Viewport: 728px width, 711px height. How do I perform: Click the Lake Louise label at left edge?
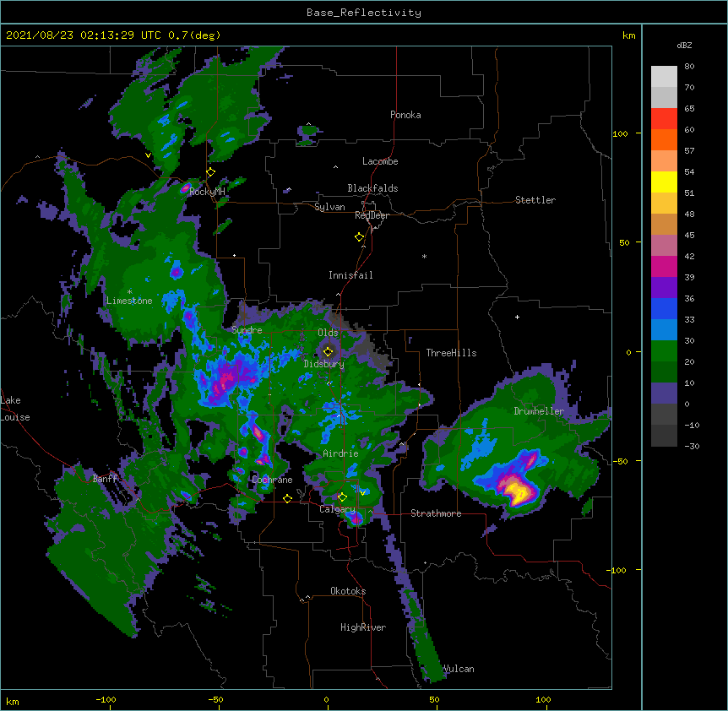point(15,409)
